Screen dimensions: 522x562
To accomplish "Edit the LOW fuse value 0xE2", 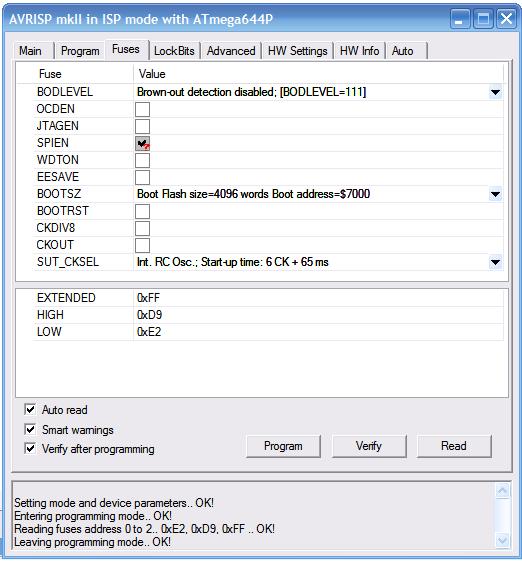I will [149, 332].
